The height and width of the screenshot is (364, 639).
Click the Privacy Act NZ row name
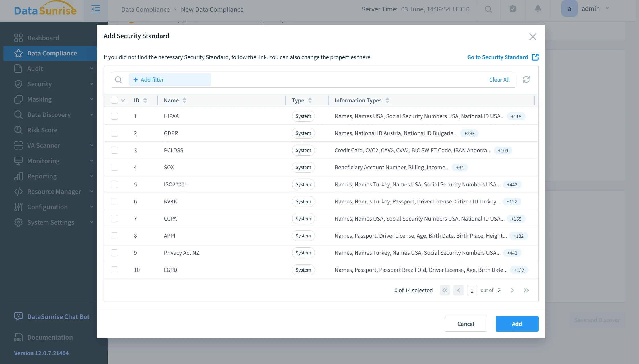coord(182,253)
